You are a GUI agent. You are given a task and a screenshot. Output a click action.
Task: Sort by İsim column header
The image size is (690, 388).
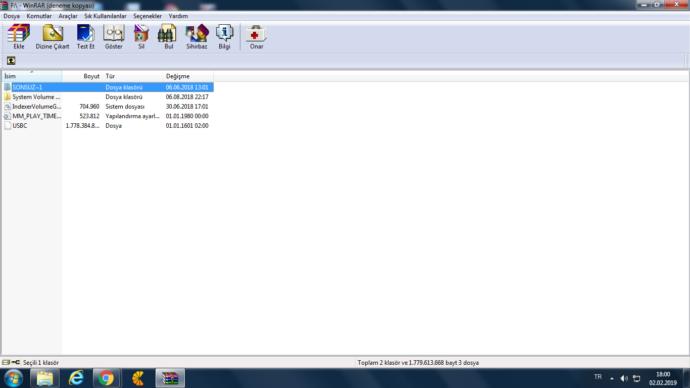tap(32, 76)
